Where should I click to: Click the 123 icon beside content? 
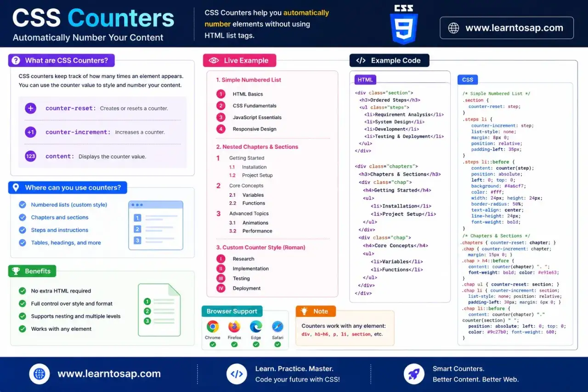tap(30, 156)
